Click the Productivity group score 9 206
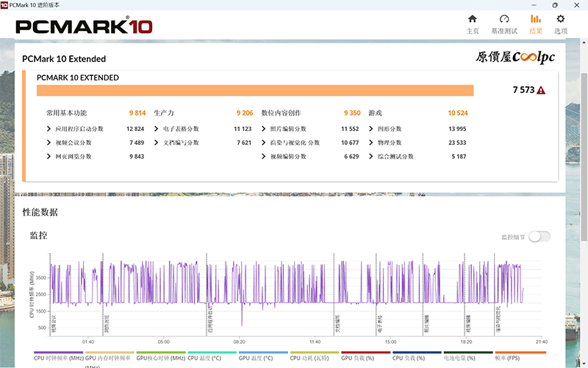Image resolution: width=588 pixels, height=368 pixels. coord(245,113)
